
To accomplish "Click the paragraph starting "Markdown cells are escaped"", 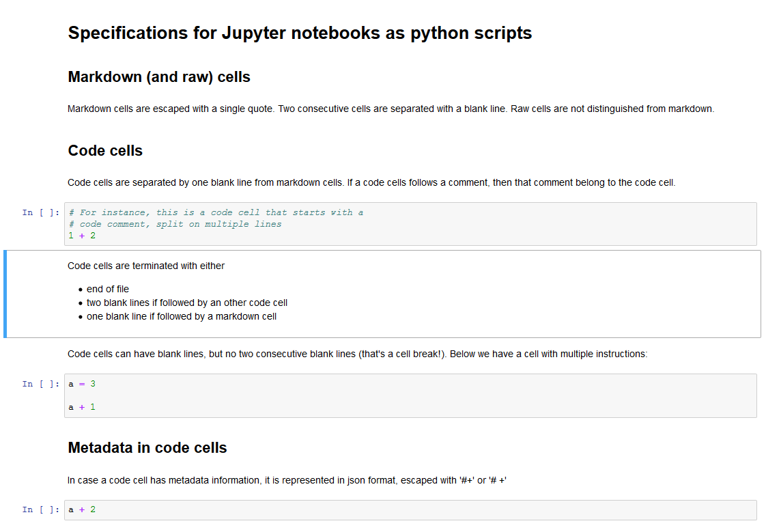I will tap(391, 109).
